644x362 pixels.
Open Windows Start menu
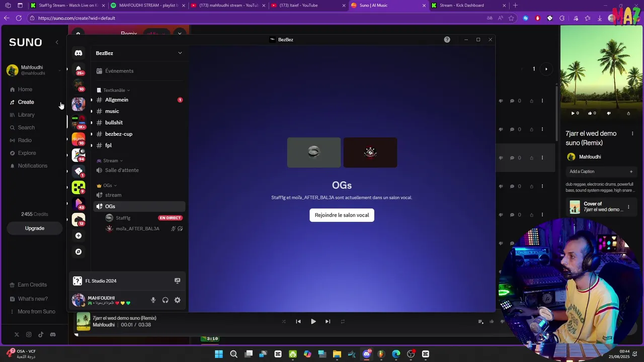coord(219,354)
